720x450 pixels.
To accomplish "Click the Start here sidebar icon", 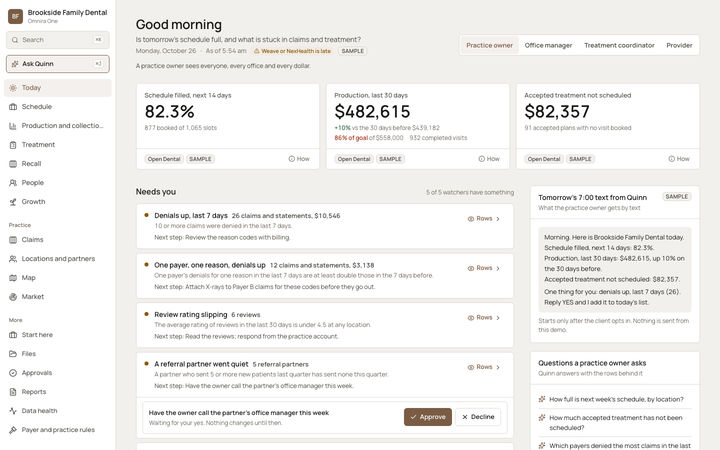I will point(13,335).
